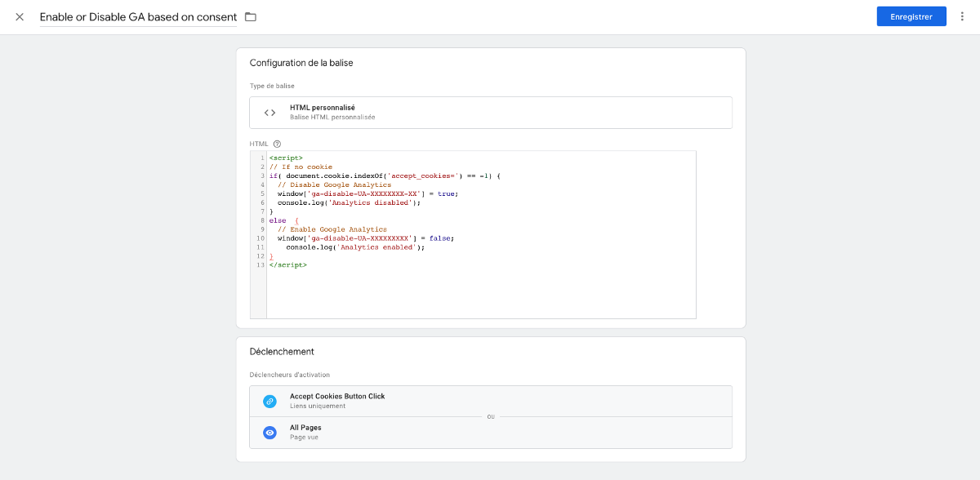Screen dimensions: 980x480
Task: Open the three-dot more options menu
Action: (963, 17)
